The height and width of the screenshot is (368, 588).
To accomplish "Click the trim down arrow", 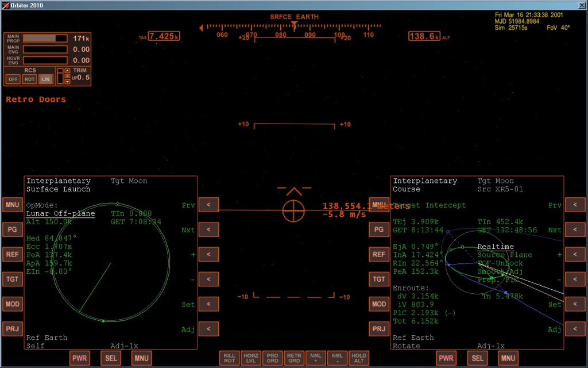I will point(68,82).
